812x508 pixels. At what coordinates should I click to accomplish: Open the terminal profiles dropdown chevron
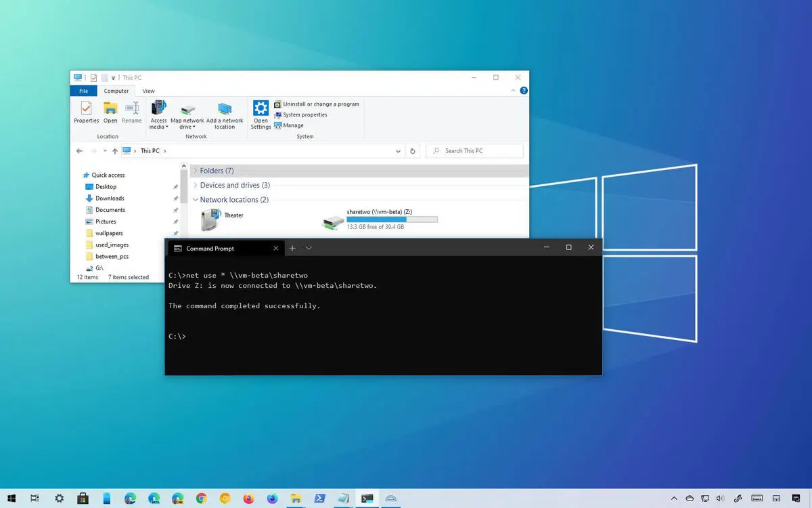(x=309, y=249)
